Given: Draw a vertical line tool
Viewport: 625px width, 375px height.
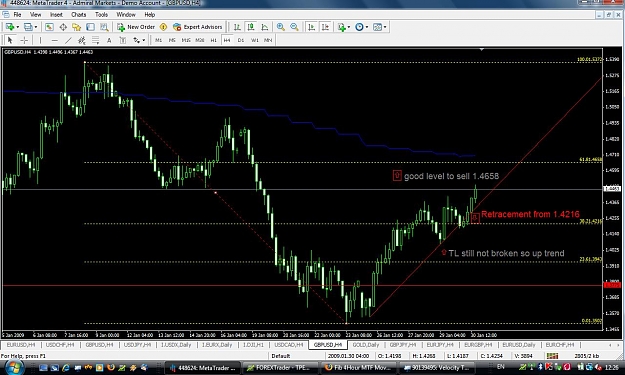Looking at the screenshot, I should tap(40, 40).
